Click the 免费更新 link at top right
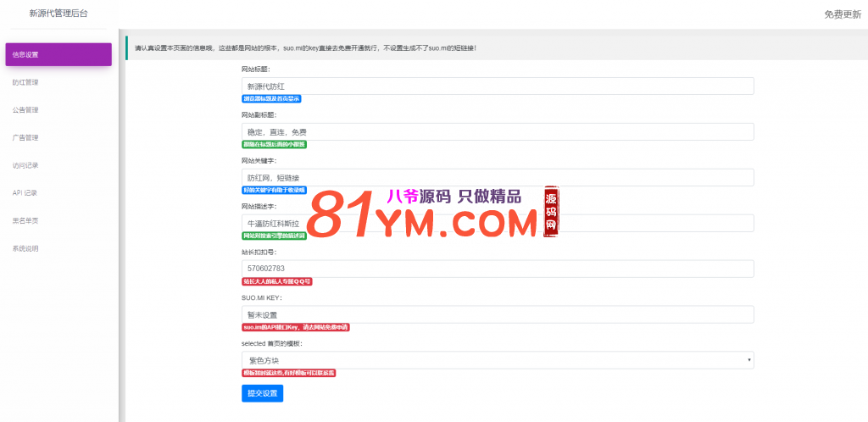 coord(843,14)
